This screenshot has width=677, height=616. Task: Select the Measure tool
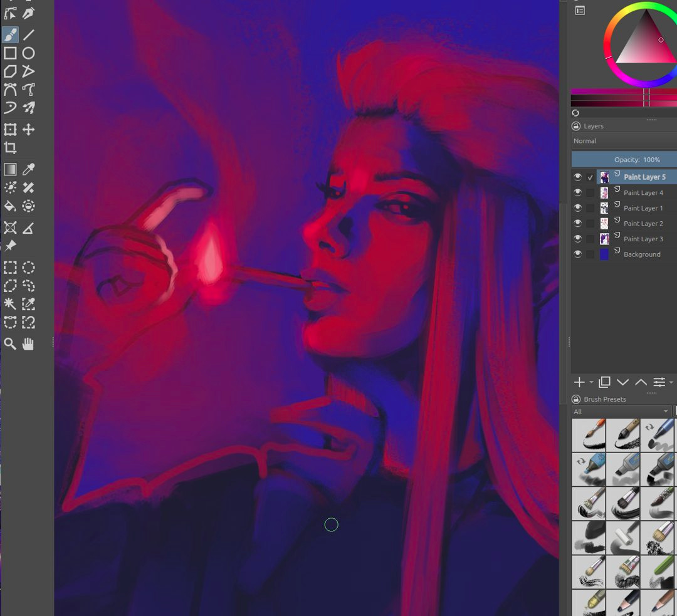point(28,227)
